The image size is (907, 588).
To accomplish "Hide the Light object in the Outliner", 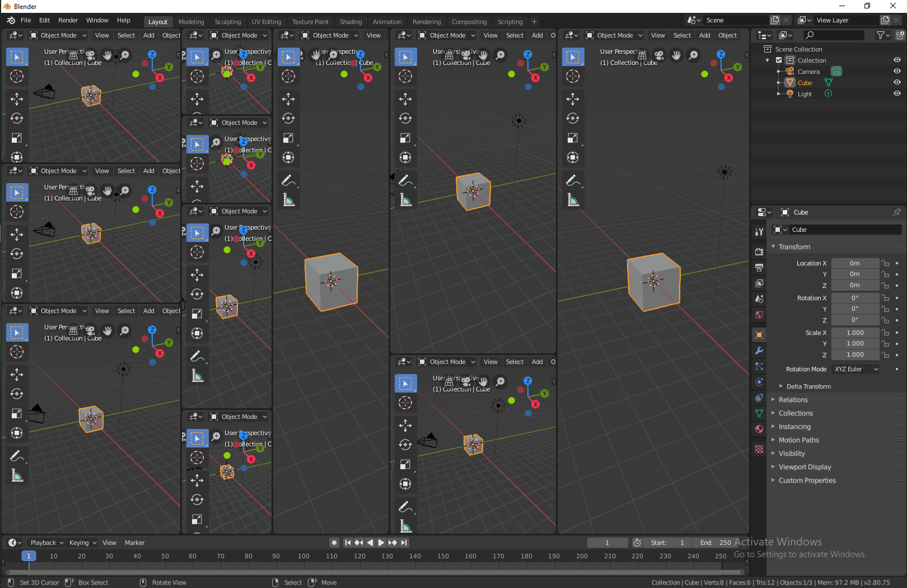I will [897, 94].
